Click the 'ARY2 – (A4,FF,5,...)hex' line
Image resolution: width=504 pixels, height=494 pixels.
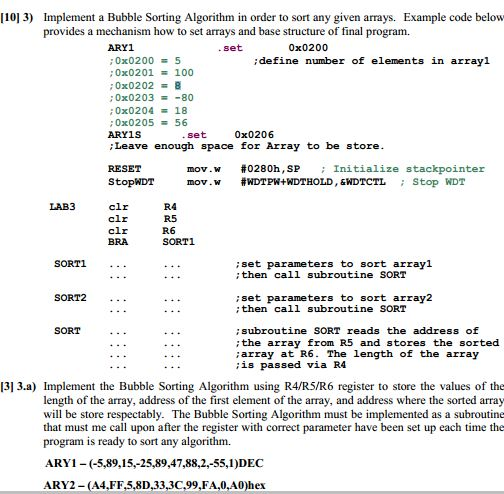click(x=155, y=485)
